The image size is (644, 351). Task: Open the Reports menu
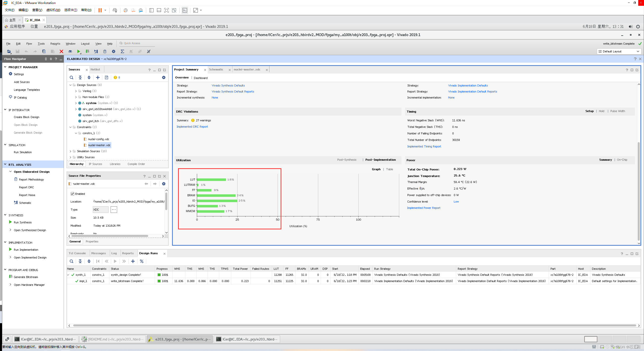[x=55, y=44]
